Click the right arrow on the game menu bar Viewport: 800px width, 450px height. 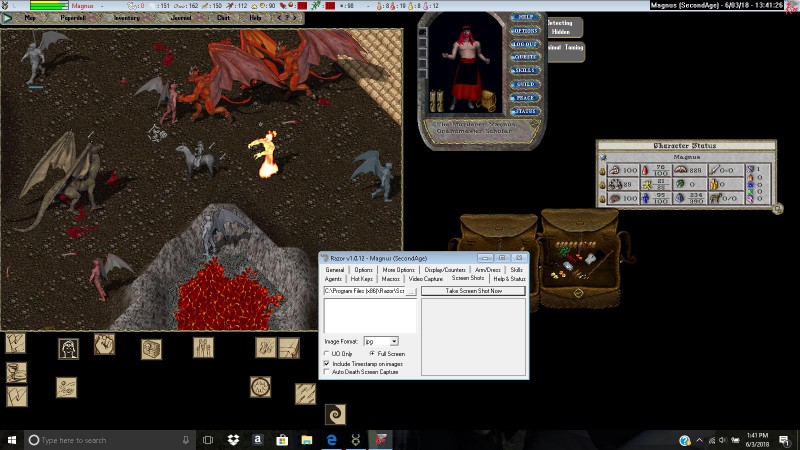(295, 18)
